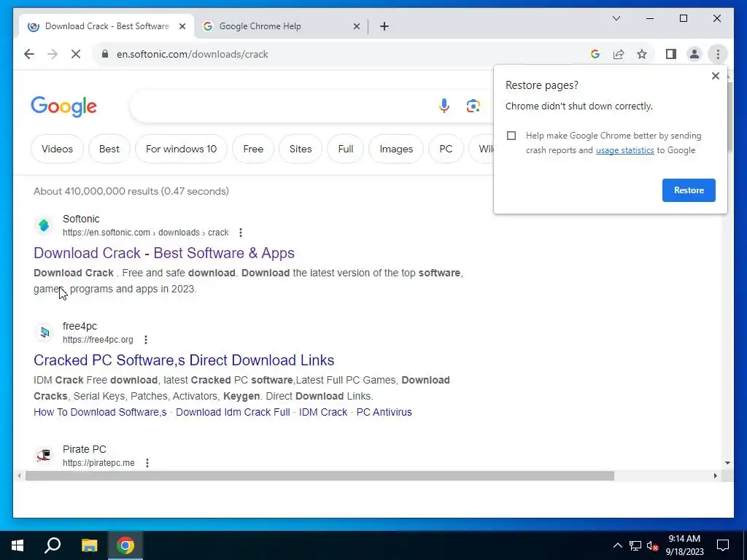Screen dimensions: 747x560
Task: Click the vertical scrollbar thumb
Action: [729, 116]
